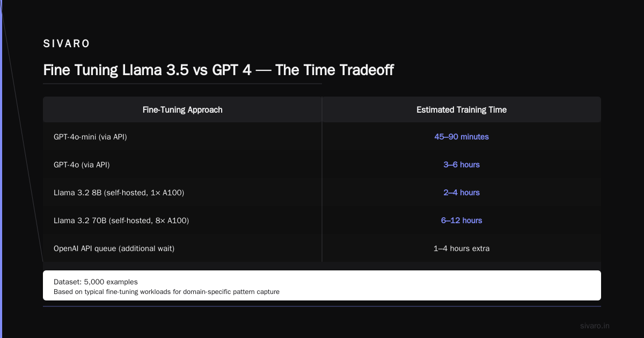Select the GPT-4o (via API) row label
644x338 pixels.
[82, 165]
